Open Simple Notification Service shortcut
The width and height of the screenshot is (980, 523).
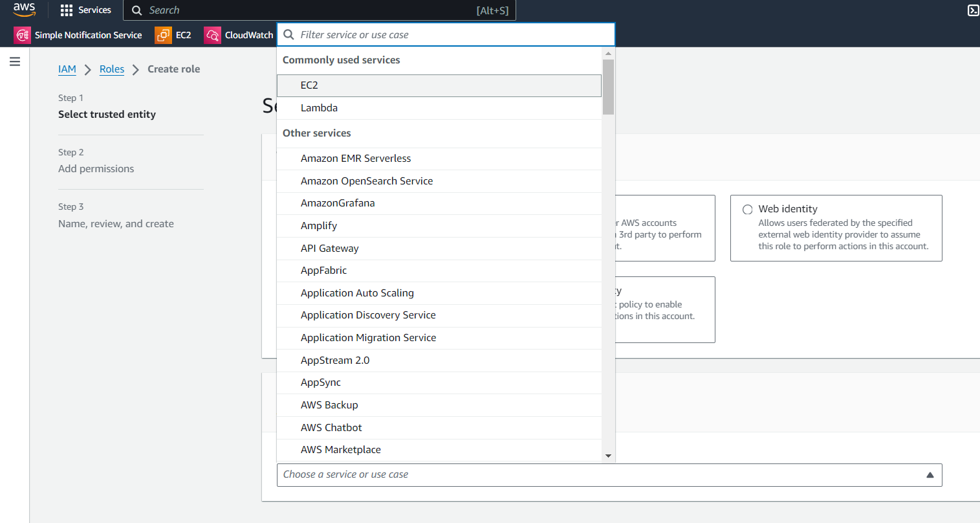pos(78,35)
